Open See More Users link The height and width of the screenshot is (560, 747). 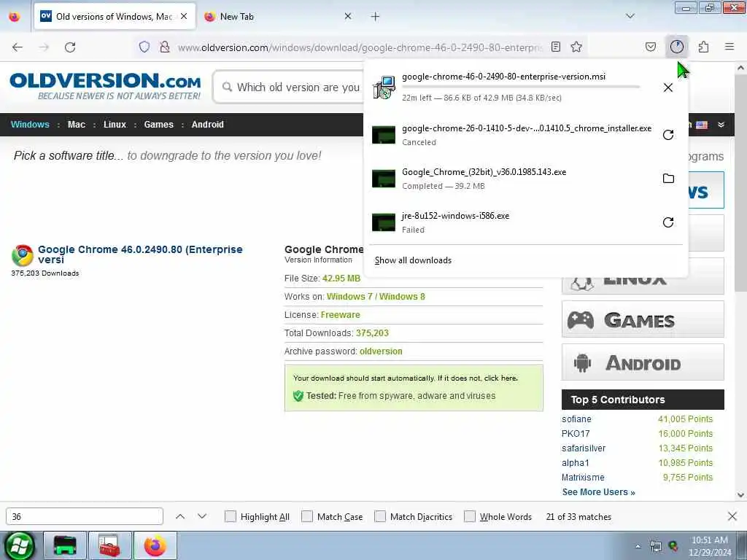[598, 492]
